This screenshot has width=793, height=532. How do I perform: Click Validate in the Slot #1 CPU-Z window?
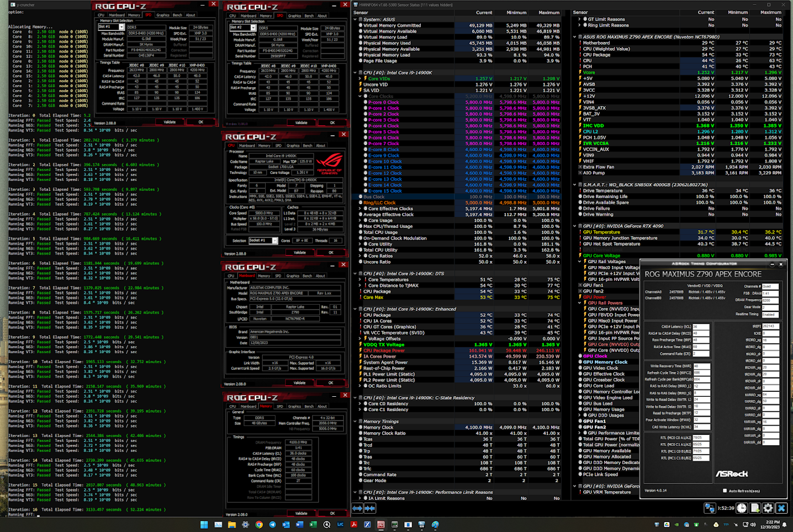pos(170,122)
